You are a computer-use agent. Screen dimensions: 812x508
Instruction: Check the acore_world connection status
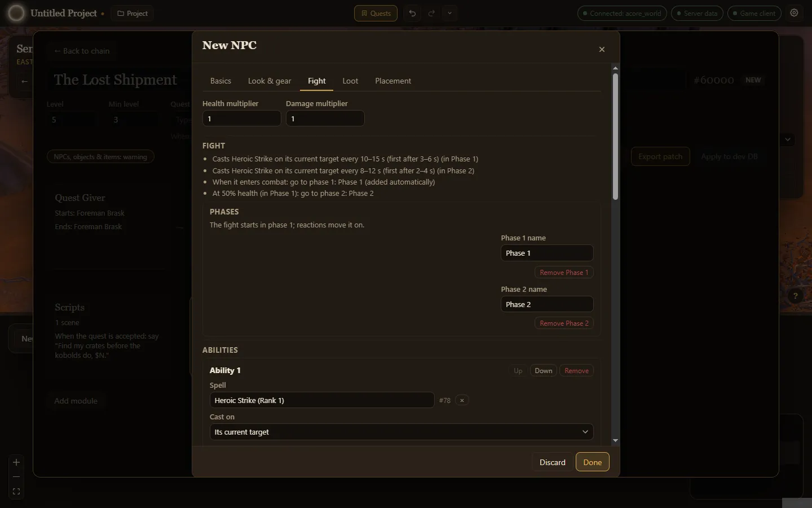pyautogui.click(x=622, y=14)
